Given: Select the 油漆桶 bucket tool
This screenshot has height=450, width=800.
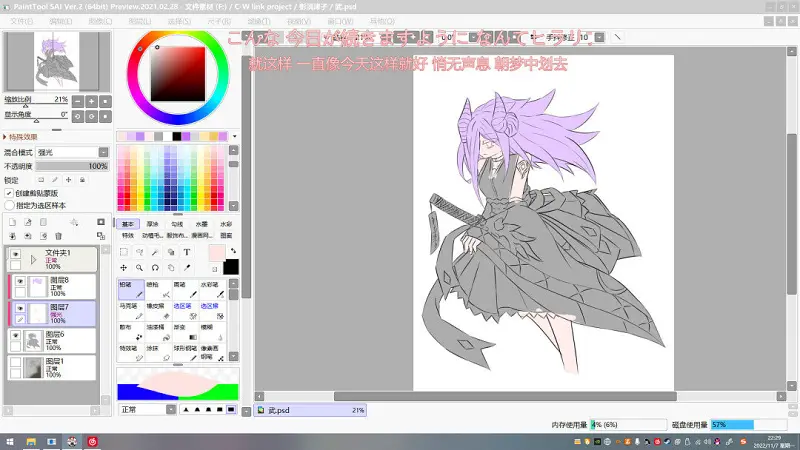Looking at the screenshot, I should 158,332.
